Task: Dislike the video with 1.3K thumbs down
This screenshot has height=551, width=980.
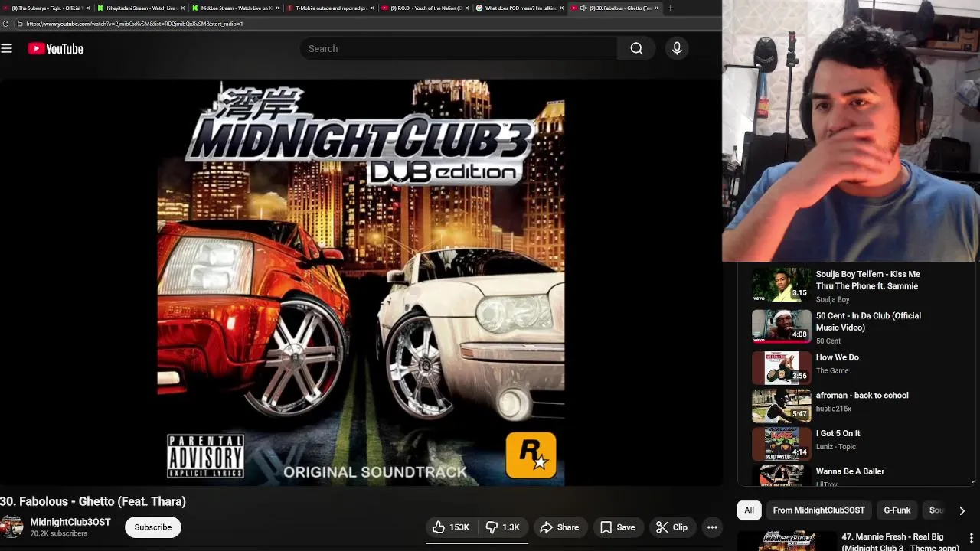Action: pyautogui.click(x=502, y=527)
